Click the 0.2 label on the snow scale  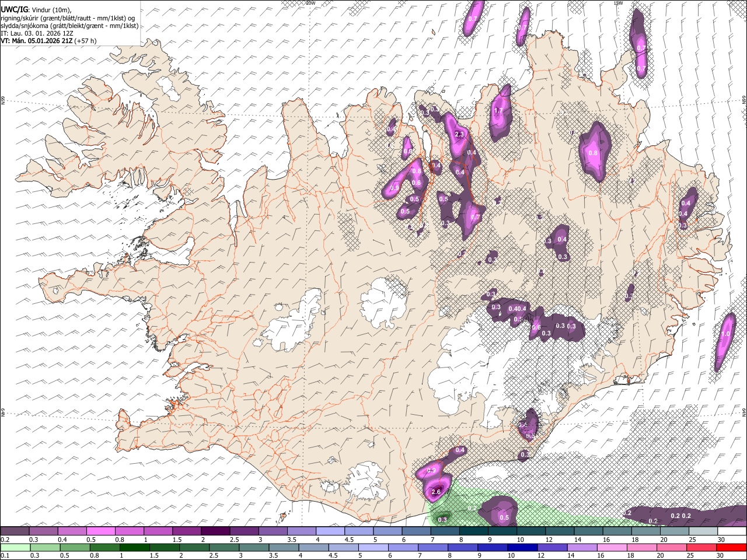pos(5,540)
